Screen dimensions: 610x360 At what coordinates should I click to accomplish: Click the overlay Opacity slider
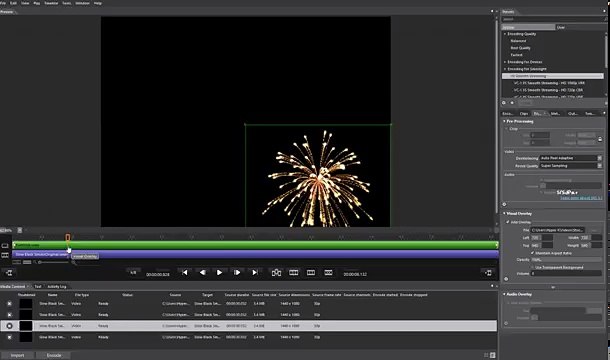pyautogui.click(x=566, y=260)
